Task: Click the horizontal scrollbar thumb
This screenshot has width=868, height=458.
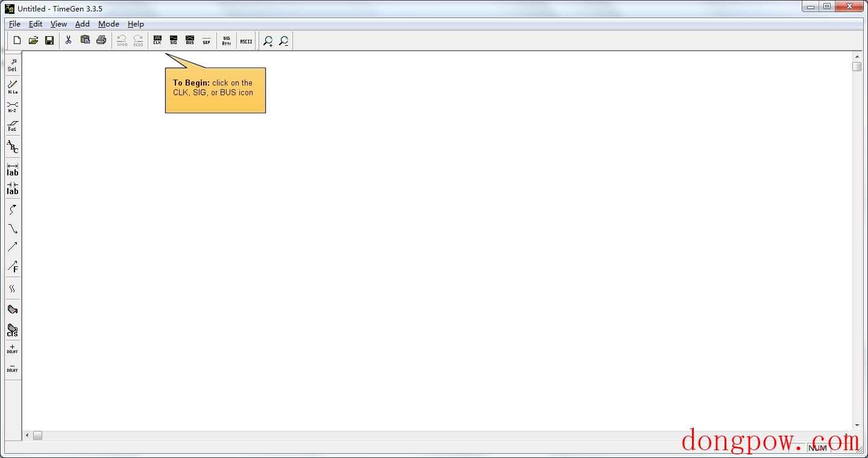Action: (37, 435)
